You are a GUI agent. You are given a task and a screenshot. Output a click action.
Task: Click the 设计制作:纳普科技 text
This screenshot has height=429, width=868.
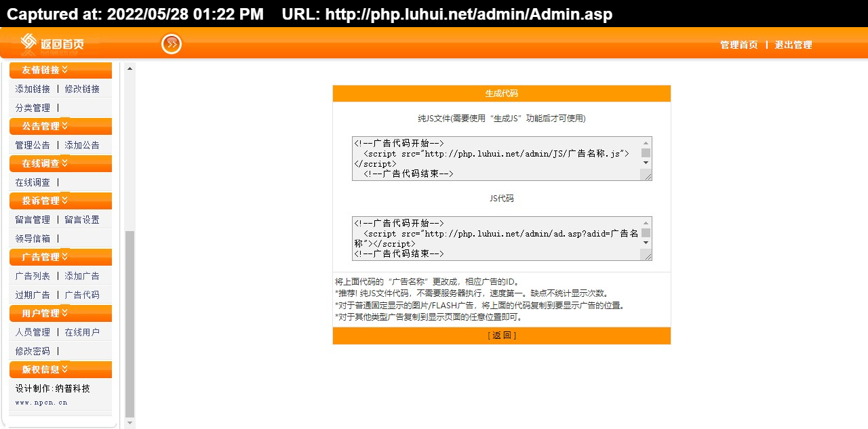click(x=53, y=388)
